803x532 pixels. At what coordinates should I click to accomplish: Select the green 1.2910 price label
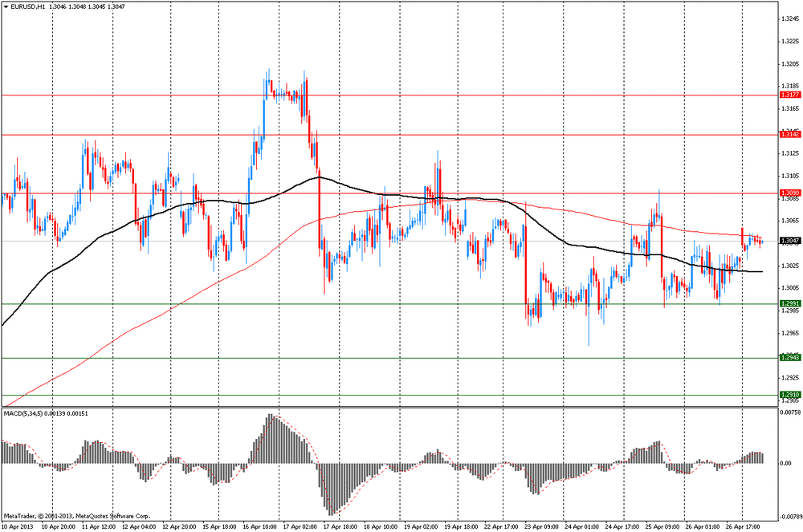click(x=789, y=395)
